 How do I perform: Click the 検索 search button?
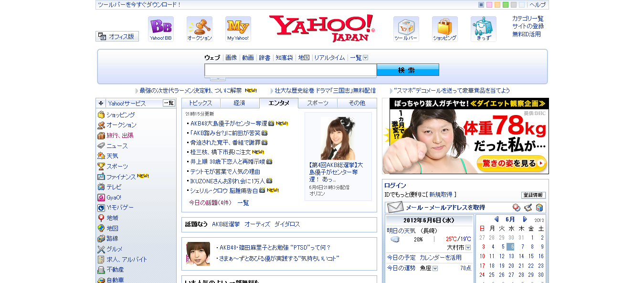(408, 70)
